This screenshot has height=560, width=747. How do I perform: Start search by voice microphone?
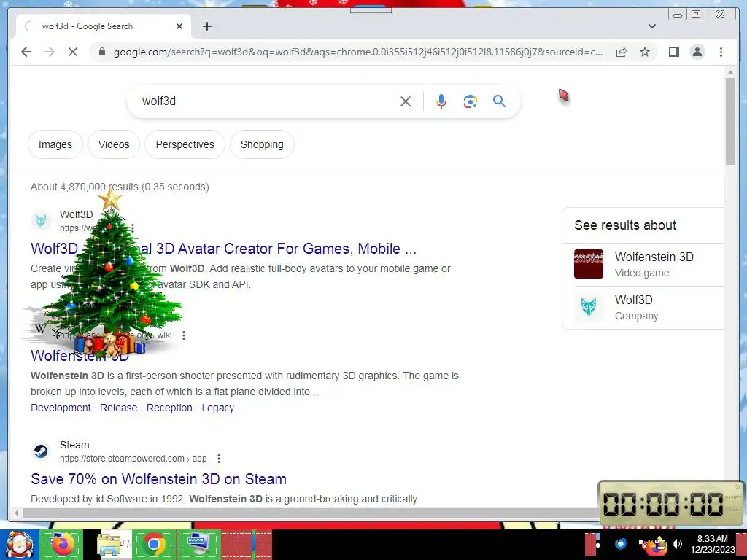(441, 101)
